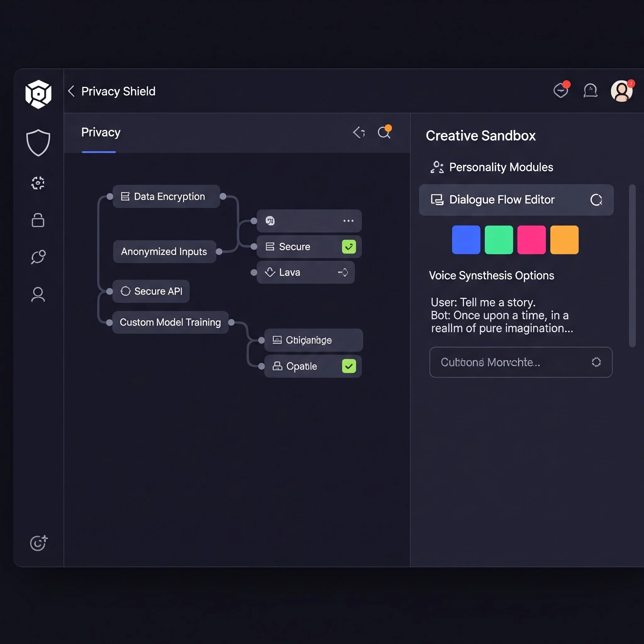
Task: Open the three-dots menu on unnamed node
Action: point(348,221)
